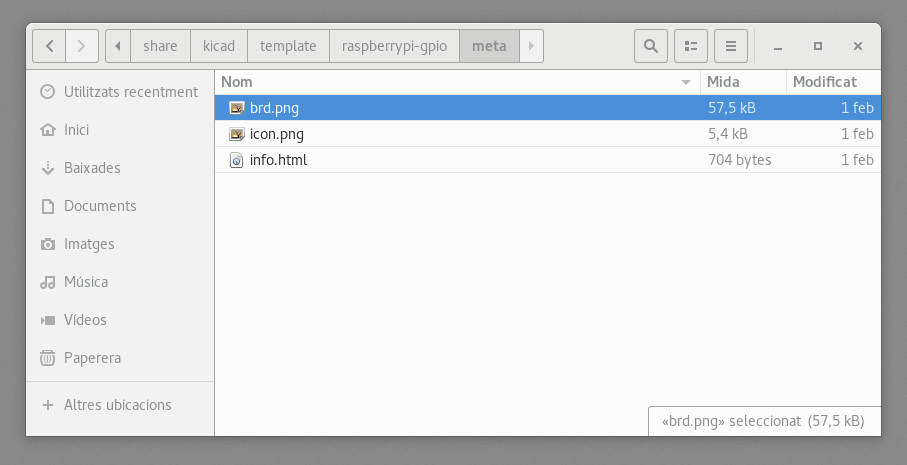Show earlier path segments with left triangle
The width and height of the screenshot is (907, 465).
pyautogui.click(x=118, y=46)
